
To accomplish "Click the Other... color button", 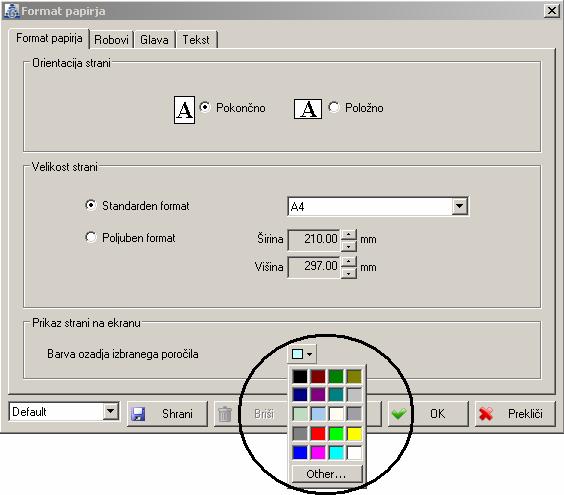I will pos(327,474).
